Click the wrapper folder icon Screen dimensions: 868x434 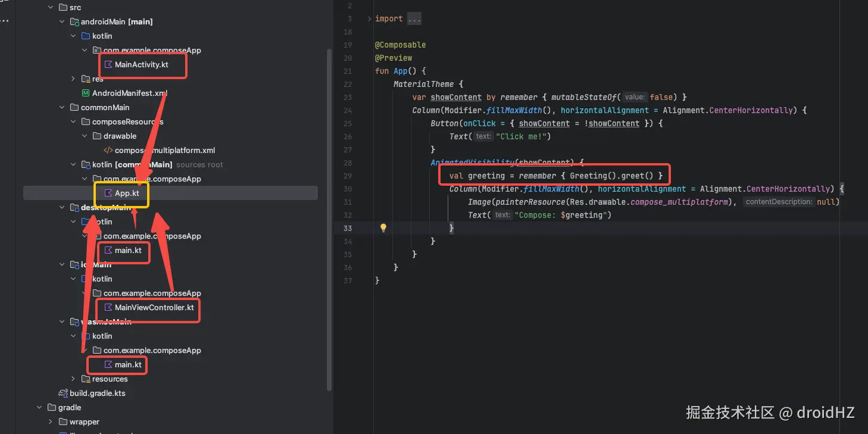click(63, 421)
